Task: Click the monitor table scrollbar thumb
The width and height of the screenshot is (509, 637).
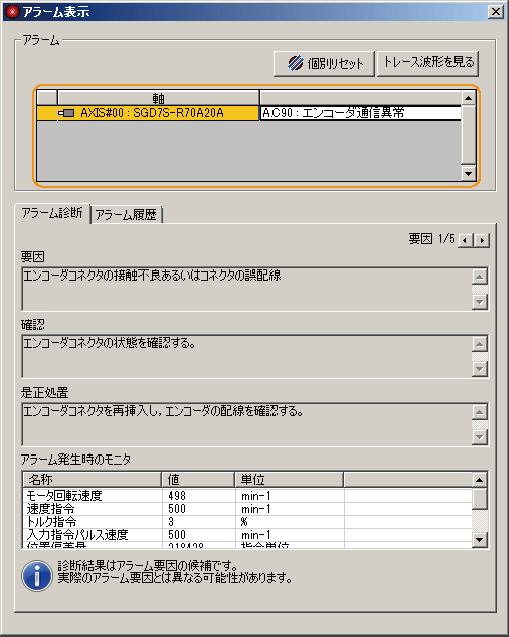Action: point(480,499)
